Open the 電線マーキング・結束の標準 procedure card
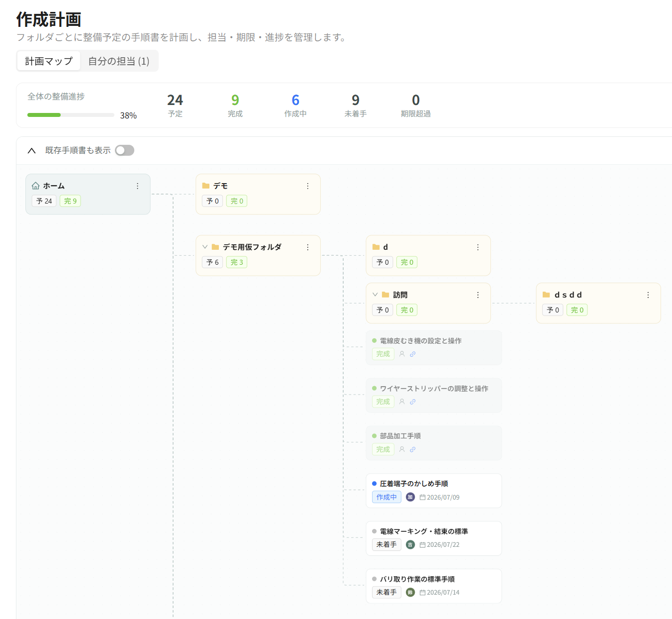672x619 pixels. tap(434, 538)
